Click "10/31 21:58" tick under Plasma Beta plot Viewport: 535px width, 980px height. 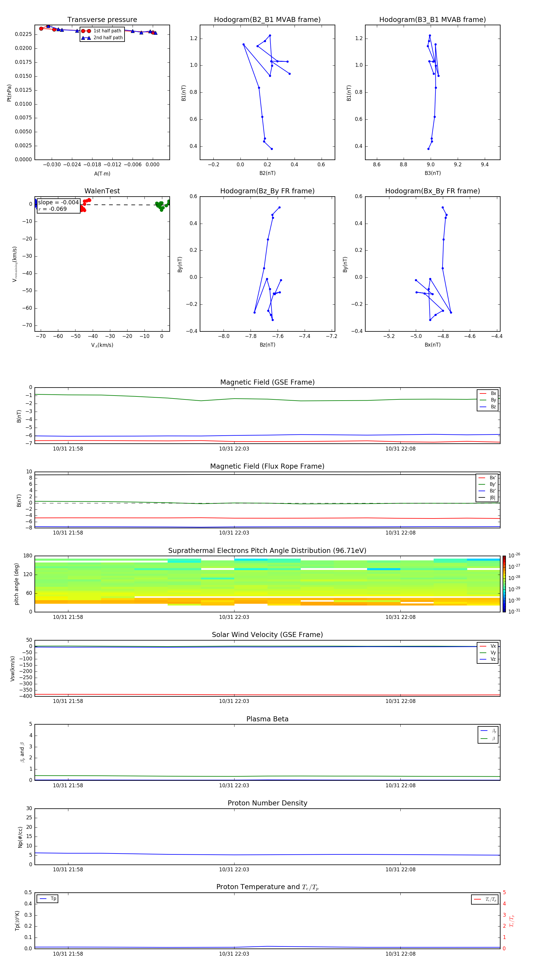click(68, 785)
